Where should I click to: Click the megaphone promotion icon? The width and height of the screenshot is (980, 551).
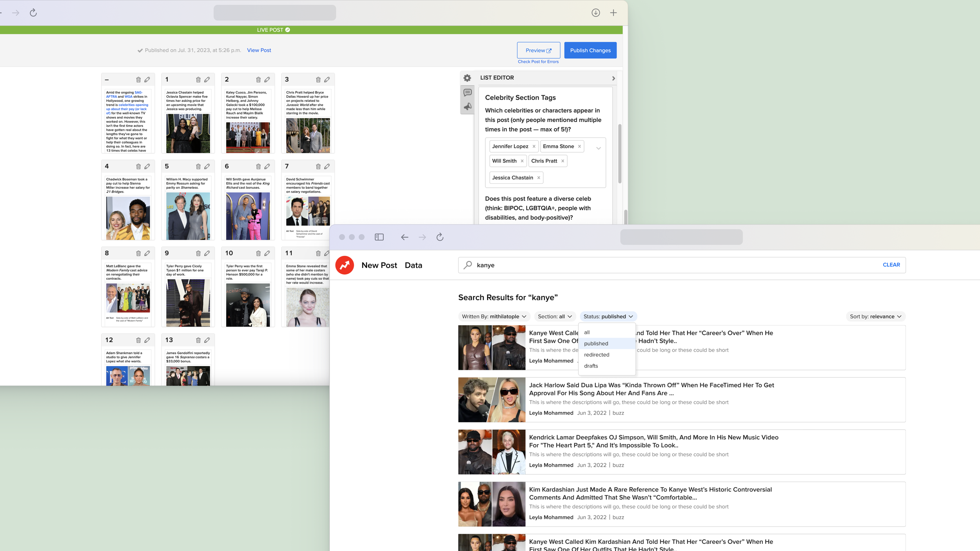click(x=467, y=107)
